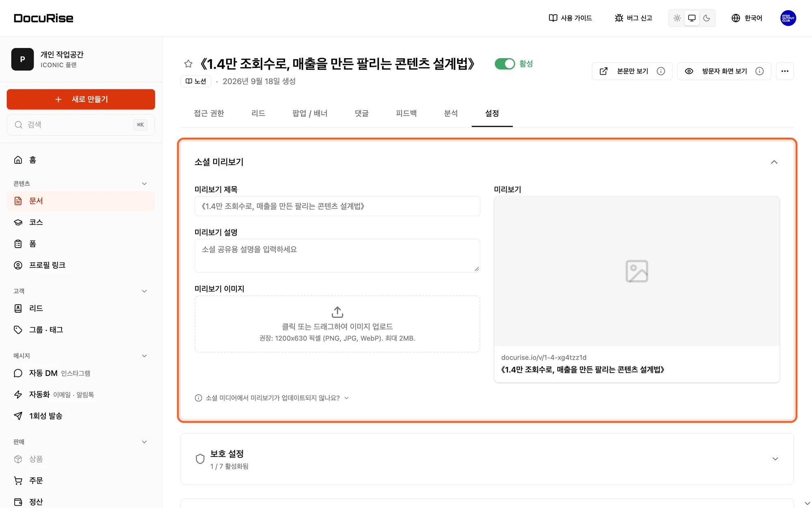Open 1회성 발송 in sidebar

point(81,416)
